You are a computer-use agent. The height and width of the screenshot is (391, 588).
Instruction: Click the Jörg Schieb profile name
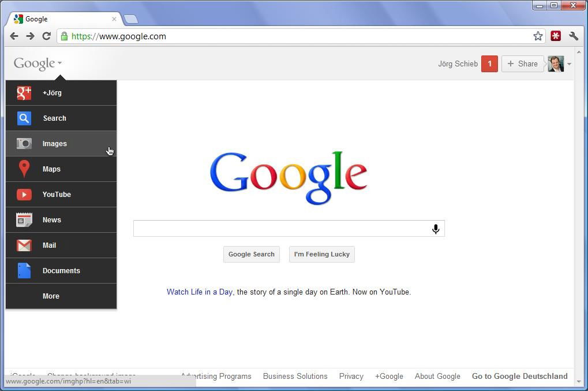458,64
